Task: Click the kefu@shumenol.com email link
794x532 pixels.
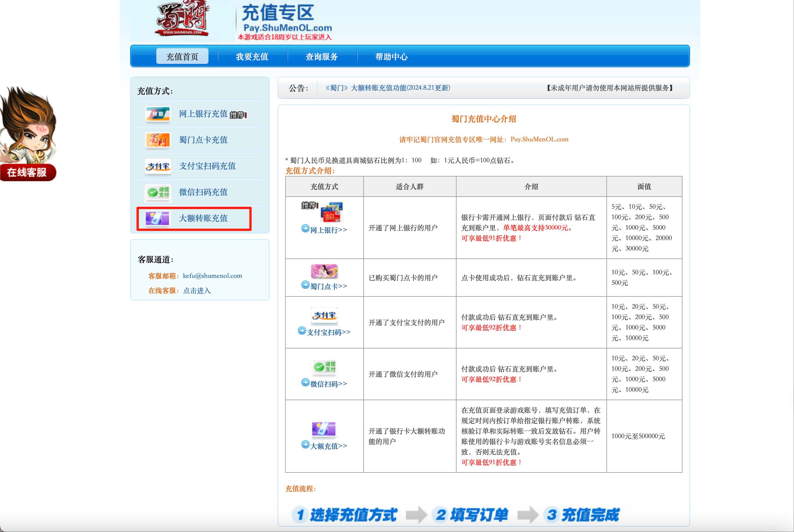Action: [x=212, y=276]
